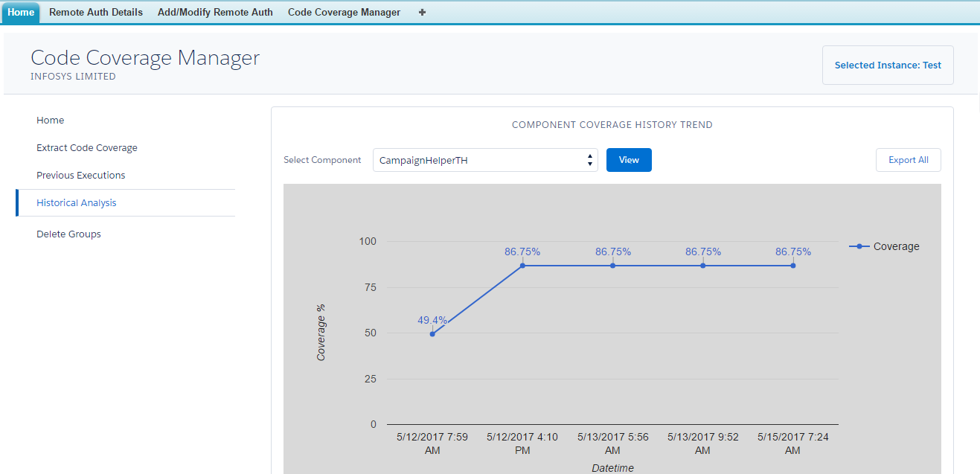Open the Remote Auth Details tab

tap(96, 13)
